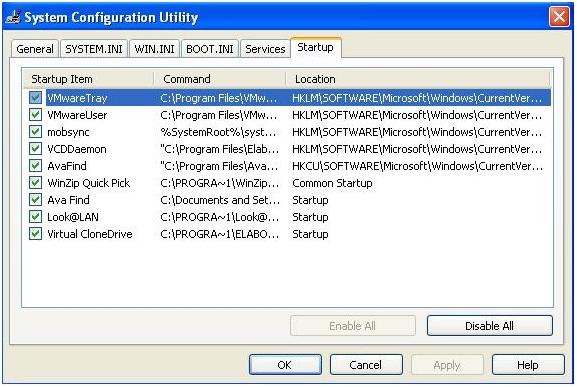Click the Startup location cell for Look@LAN

(x=310, y=217)
